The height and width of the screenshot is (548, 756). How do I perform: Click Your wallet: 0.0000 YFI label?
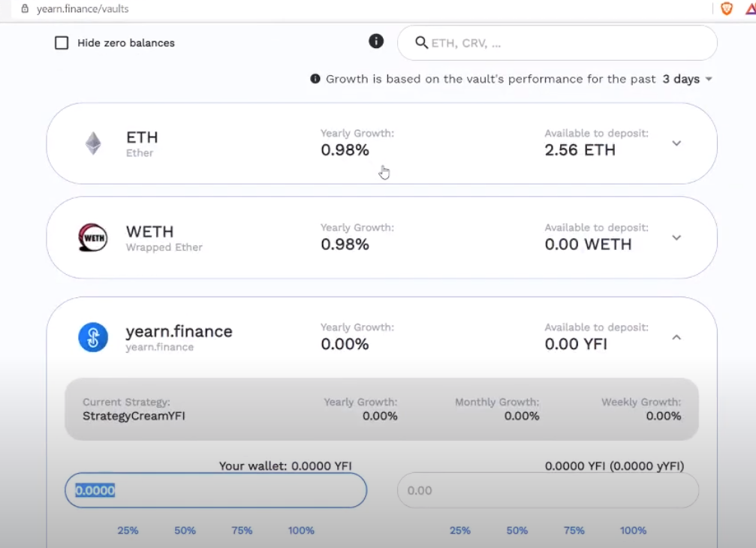[x=285, y=466]
